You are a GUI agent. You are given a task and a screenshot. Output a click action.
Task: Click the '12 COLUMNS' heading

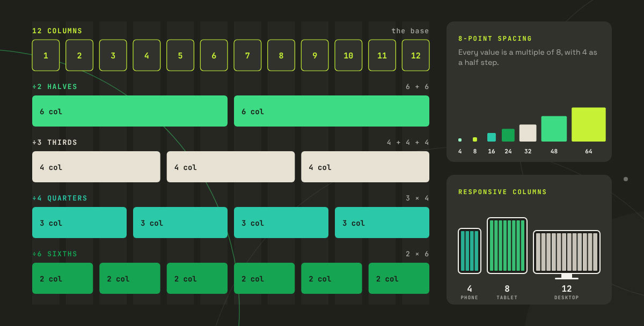click(57, 31)
